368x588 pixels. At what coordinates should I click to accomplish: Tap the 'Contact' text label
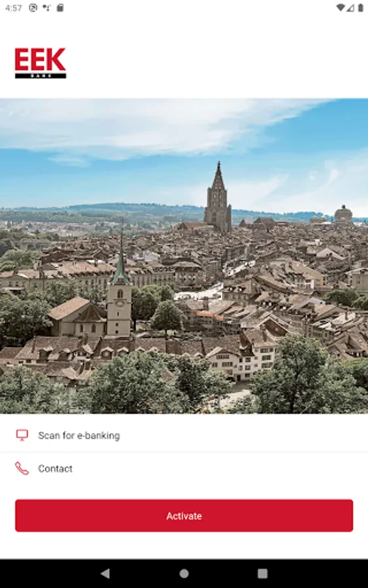click(55, 468)
